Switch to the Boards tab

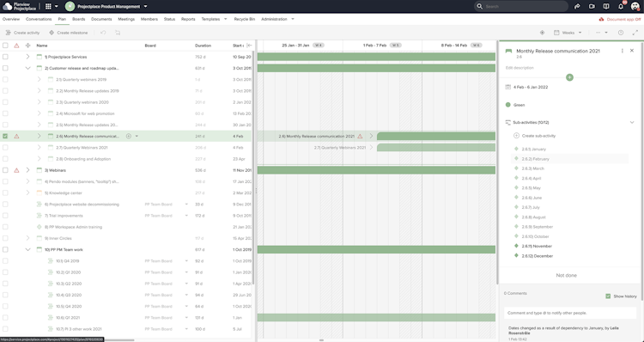(78, 19)
